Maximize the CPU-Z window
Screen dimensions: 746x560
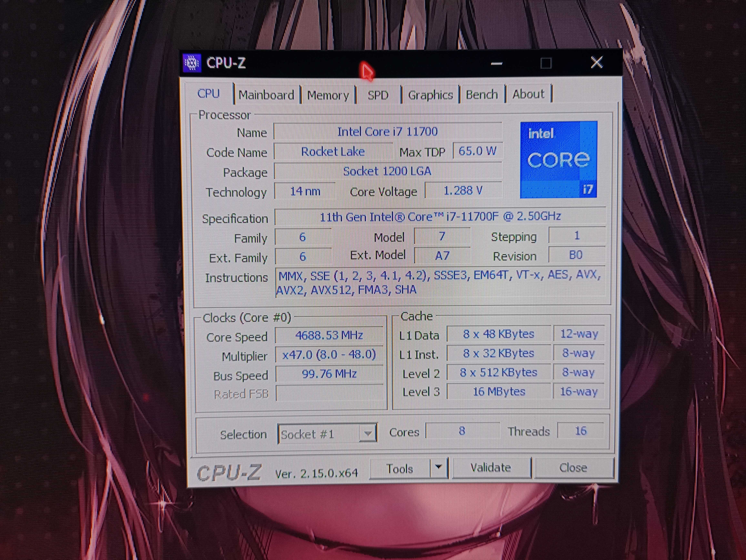click(x=546, y=63)
